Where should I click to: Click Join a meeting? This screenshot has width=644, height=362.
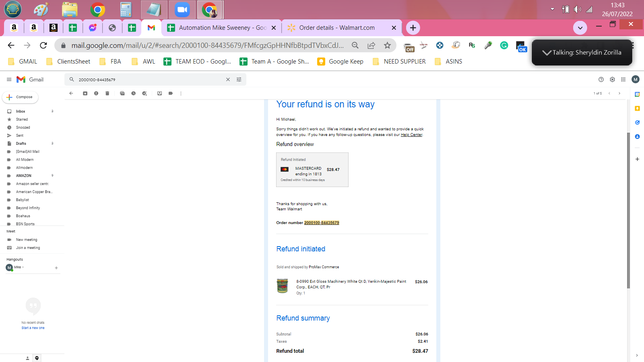[x=28, y=248]
